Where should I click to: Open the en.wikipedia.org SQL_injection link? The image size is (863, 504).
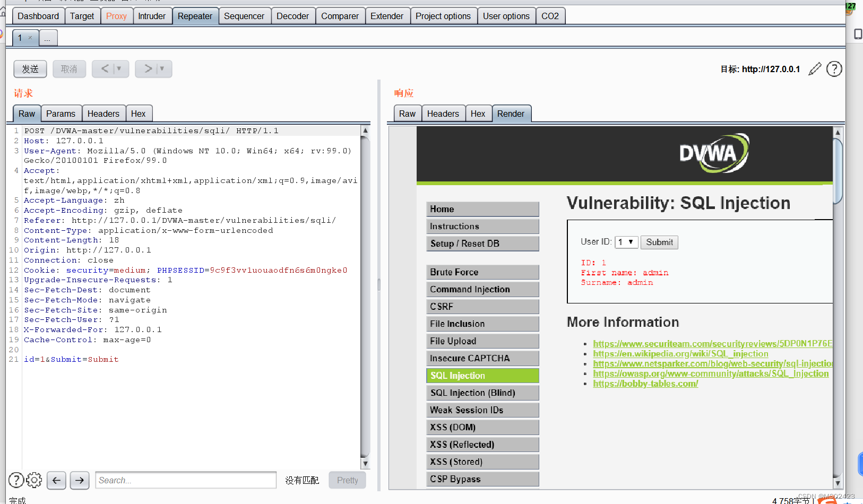[x=680, y=354]
